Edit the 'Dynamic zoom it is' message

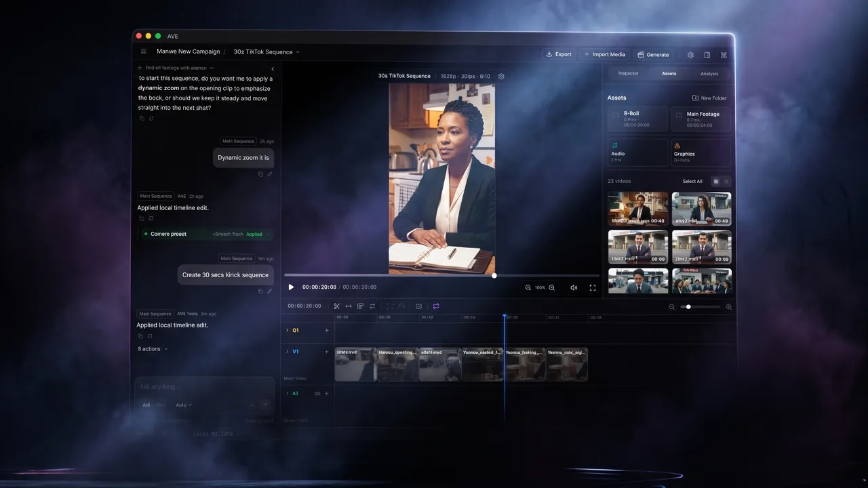tap(269, 174)
